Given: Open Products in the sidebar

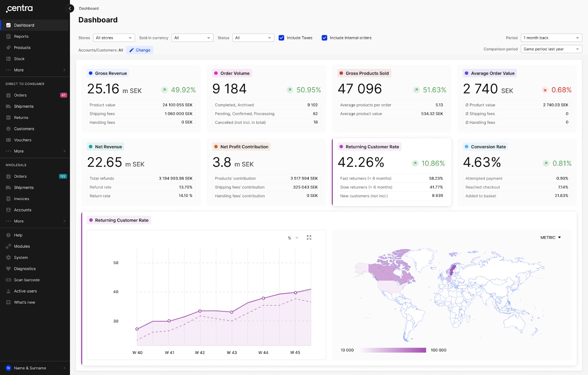Looking at the screenshot, I should tap(35, 48).
